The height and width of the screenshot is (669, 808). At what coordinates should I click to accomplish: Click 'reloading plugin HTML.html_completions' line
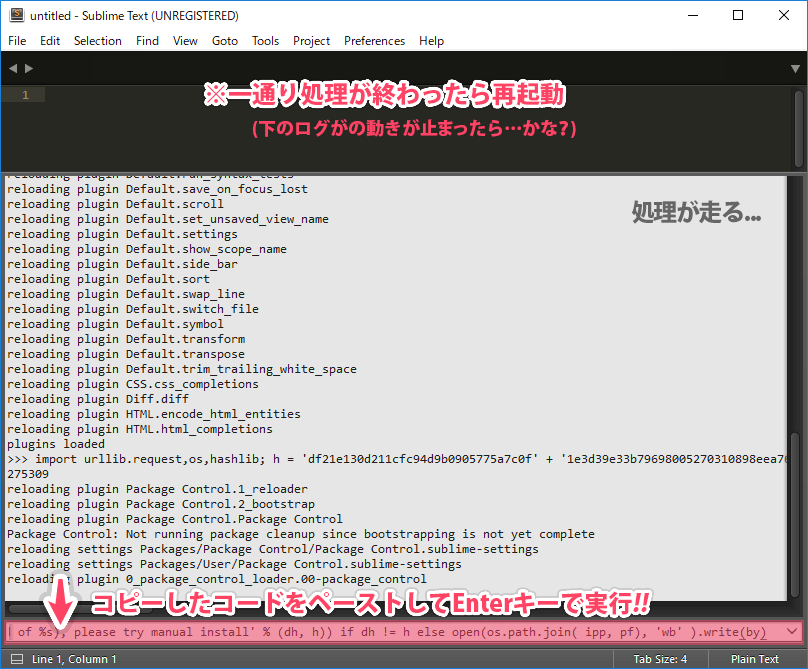(140, 429)
